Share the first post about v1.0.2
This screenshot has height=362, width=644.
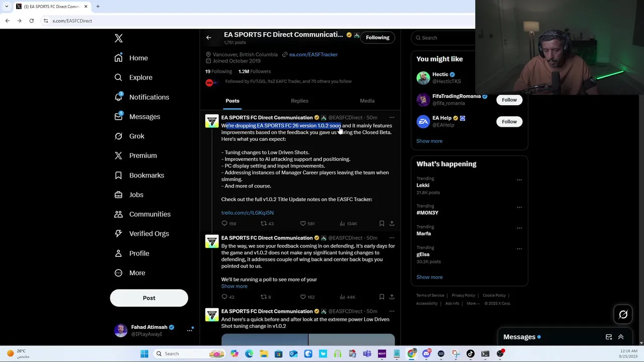coord(392,223)
